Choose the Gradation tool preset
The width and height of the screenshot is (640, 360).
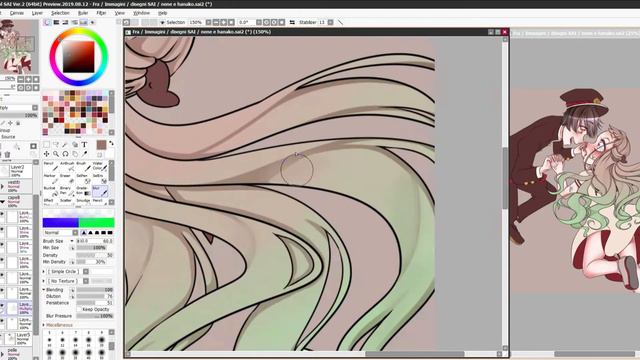pos(83,191)
